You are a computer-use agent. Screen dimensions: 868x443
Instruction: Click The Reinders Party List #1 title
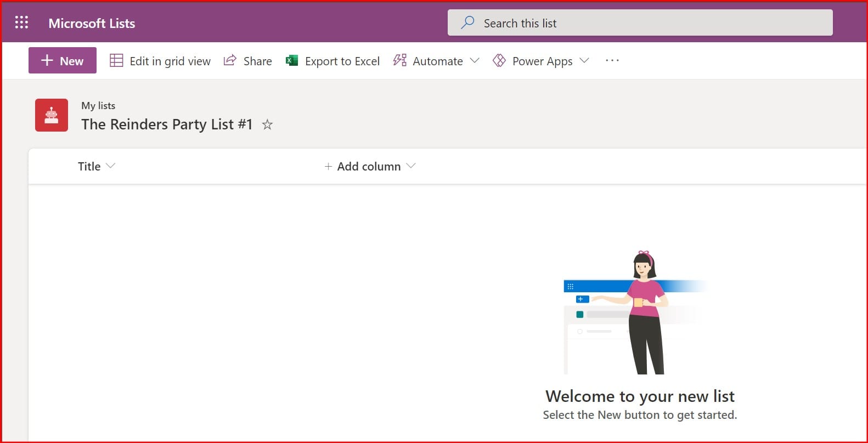click(167, 124)
